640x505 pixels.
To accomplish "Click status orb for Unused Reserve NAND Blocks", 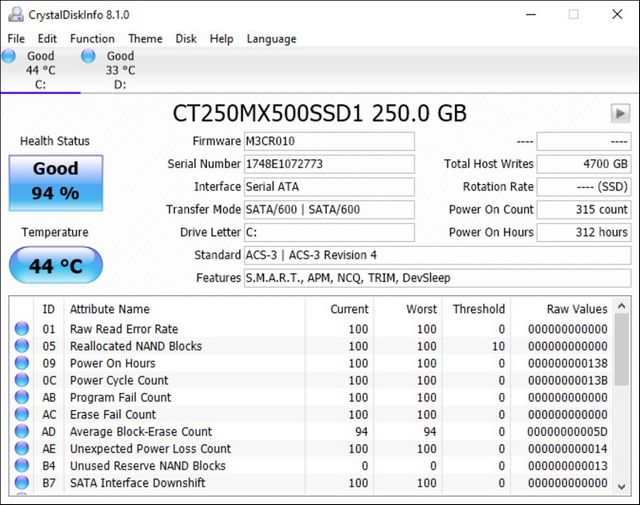I will (x=22, y=466).
